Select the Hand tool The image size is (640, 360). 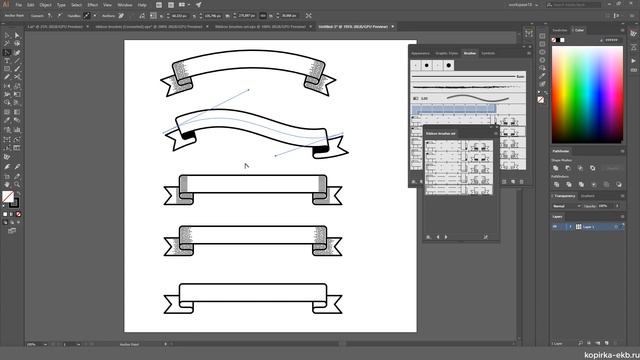(x=7, y=184)
